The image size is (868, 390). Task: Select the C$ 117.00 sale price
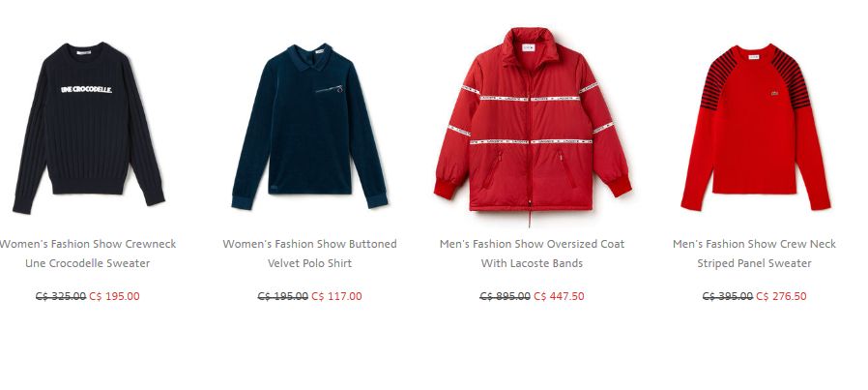tap(336, 296)
